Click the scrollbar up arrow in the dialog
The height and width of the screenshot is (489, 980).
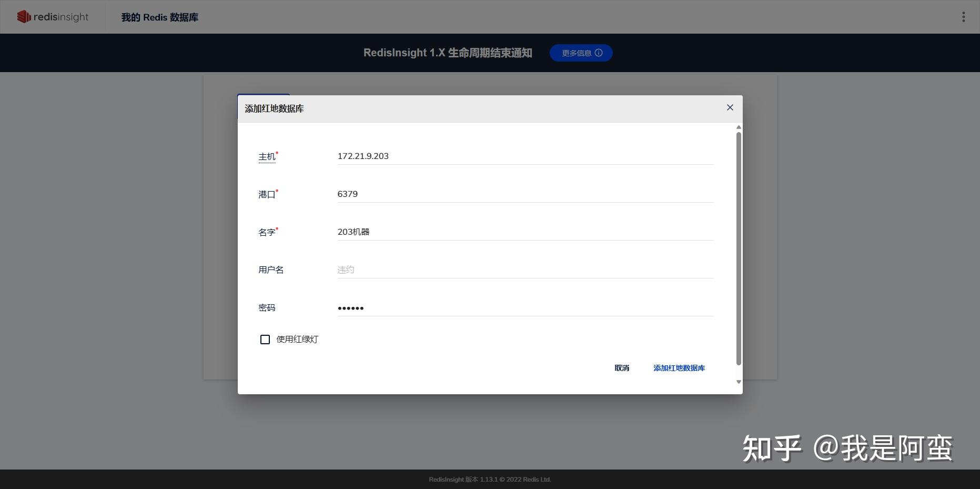click(738, 127)
